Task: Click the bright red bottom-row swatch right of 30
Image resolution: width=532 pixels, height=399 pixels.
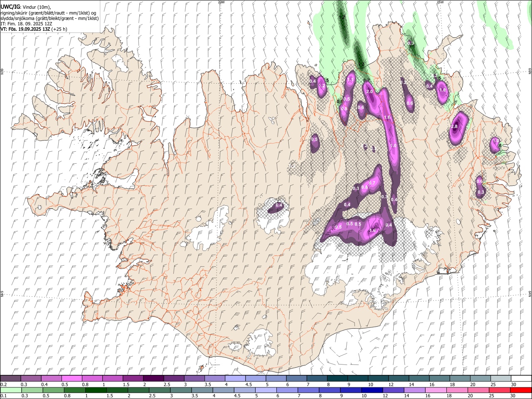Action: (x=520, y=390)
